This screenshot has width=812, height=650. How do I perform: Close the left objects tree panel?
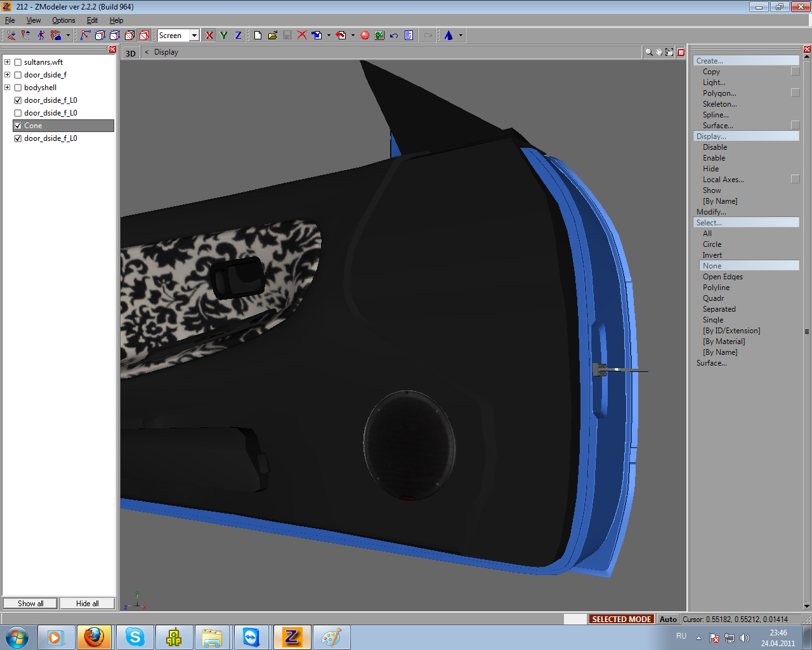[x=113, y=50]
